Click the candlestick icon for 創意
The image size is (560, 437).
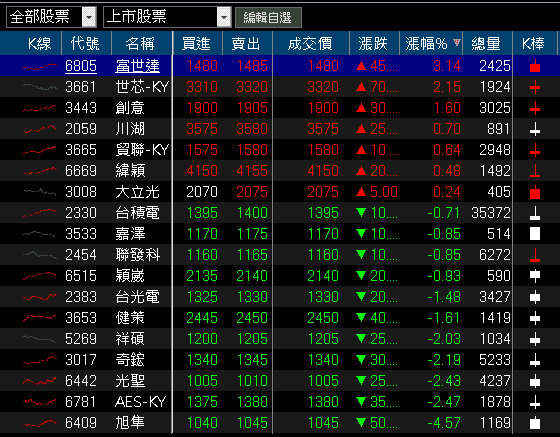point(535,108)
